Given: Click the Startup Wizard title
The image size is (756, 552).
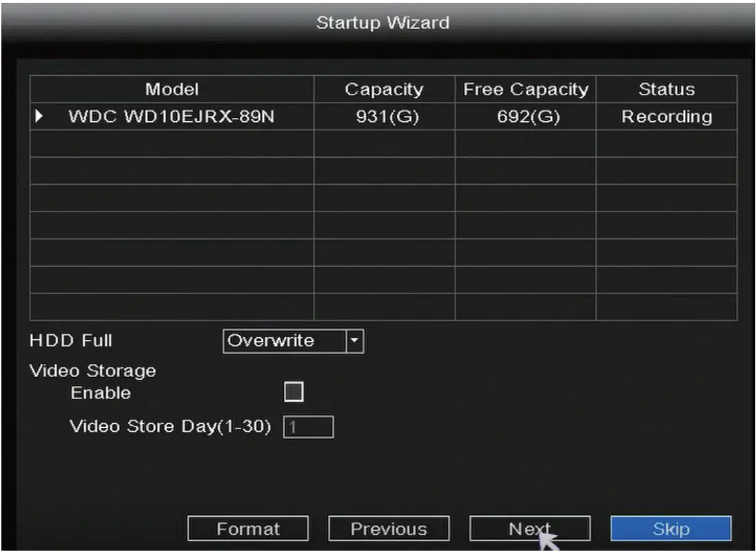Looking at the screenshot, I should (382, 23).
